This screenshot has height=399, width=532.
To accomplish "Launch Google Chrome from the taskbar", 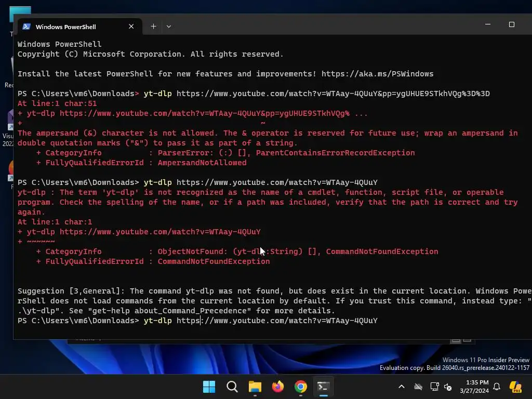I will [x=301, y=387].
